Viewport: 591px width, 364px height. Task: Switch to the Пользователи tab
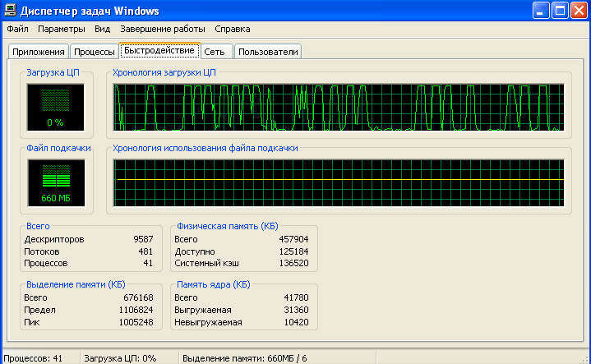[x=268, y=52]
